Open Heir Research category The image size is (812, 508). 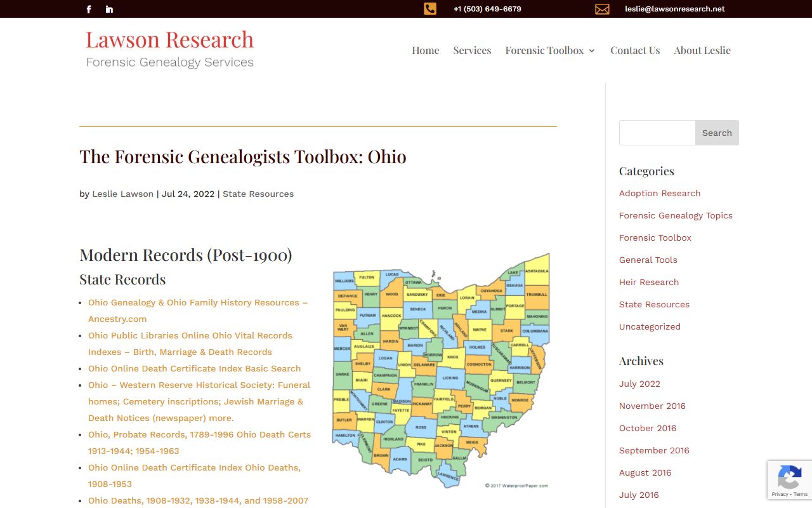(649, 282)
